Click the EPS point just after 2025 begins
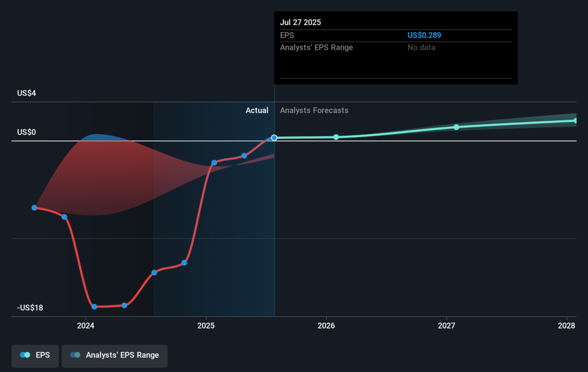588x372 pixels. click(x=214, y=163)
